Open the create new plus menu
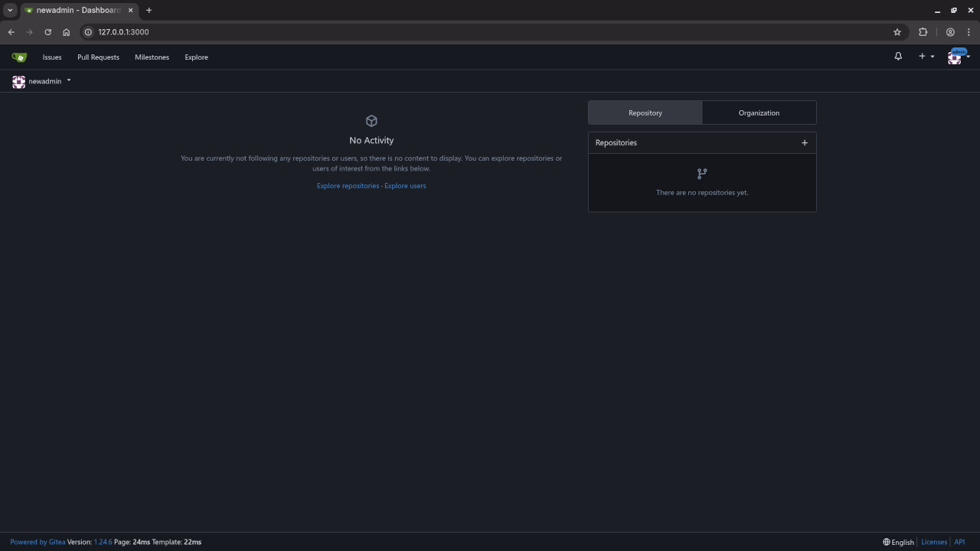 [x=926, y=57]
